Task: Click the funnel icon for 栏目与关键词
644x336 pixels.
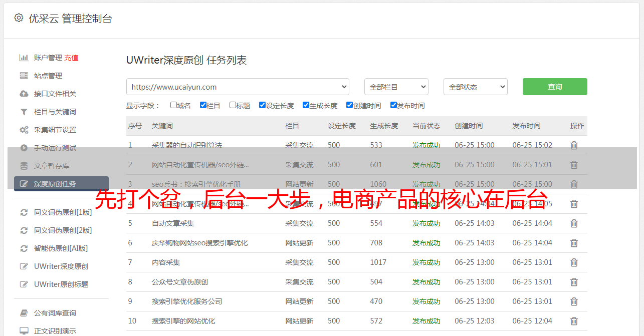Action: pyautogui.click(x=24, y=112)
